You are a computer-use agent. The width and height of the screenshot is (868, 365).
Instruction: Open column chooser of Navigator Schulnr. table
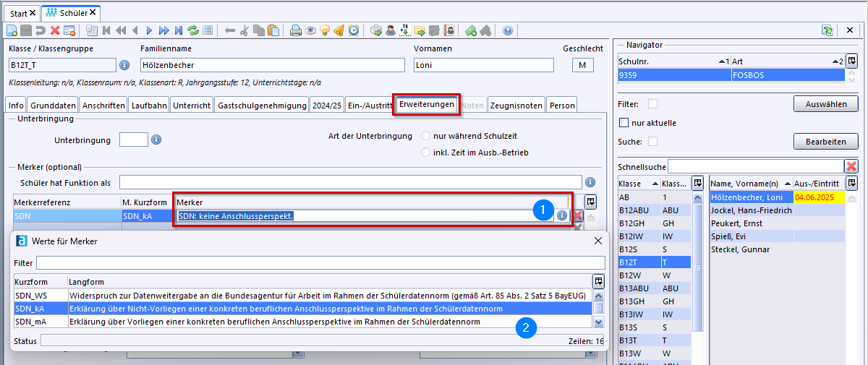point(852,61)
